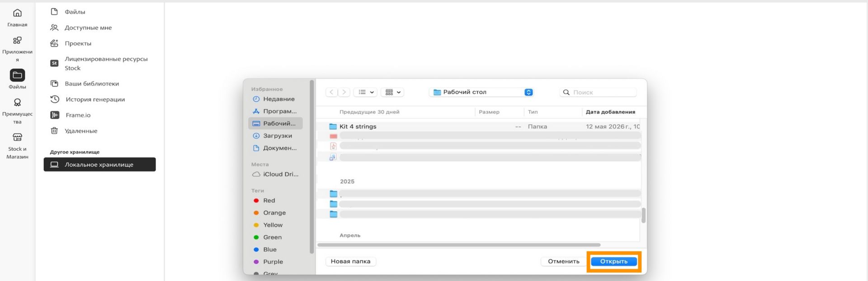This screenshot has height=281, width=868.
Task: Click the file list horizontal scrollbar
Action: [x=459, y=245]
